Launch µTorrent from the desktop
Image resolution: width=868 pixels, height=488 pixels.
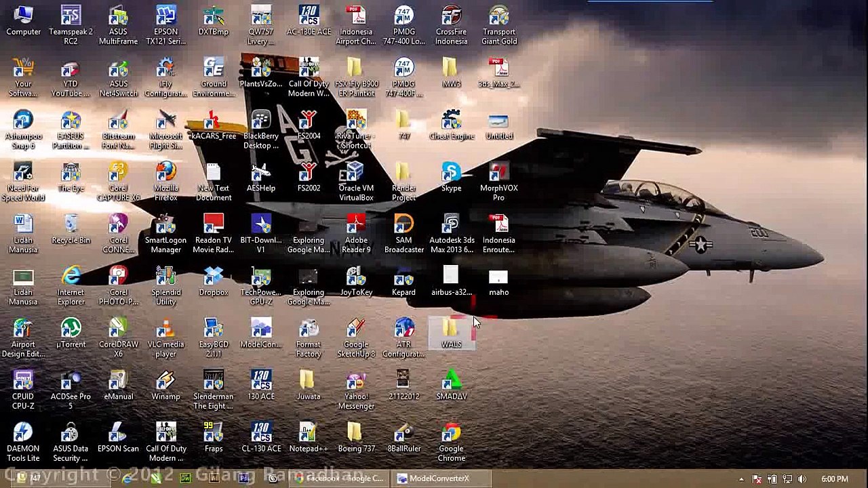tap(71, 334)
